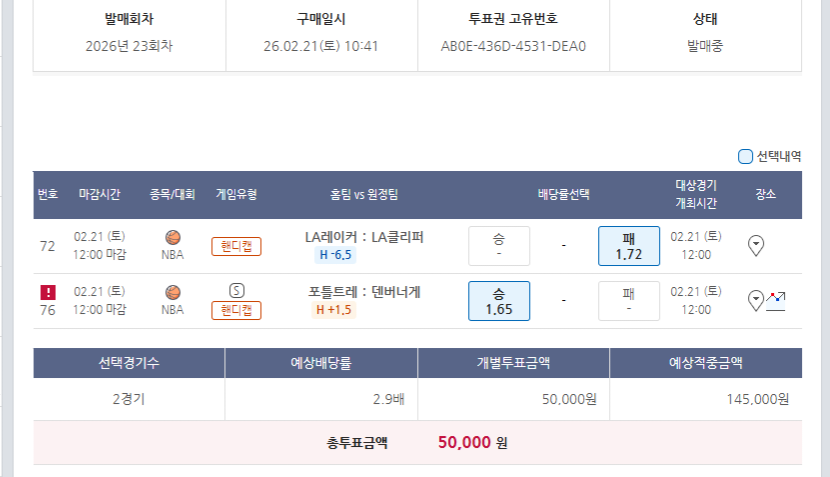Image resolution: width=830 pixels, height=477 pixels.
Task: Click the 포틀트레 : 덴버너게 matchup
Action: click(x=364, y=292)
